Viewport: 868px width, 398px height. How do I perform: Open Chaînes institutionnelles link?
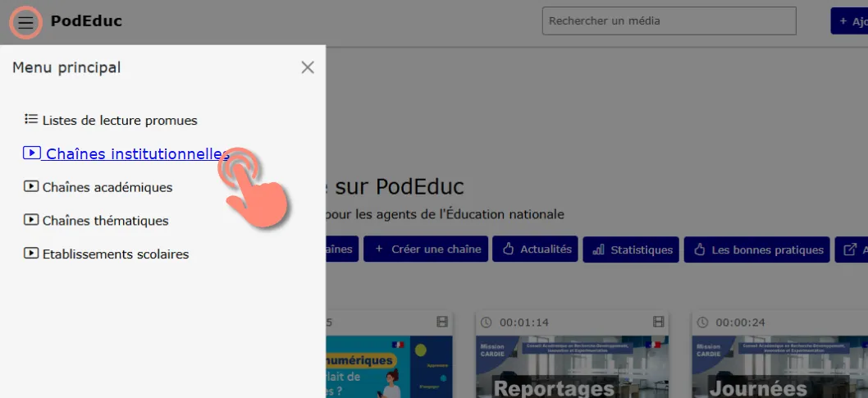pos(126,154)
